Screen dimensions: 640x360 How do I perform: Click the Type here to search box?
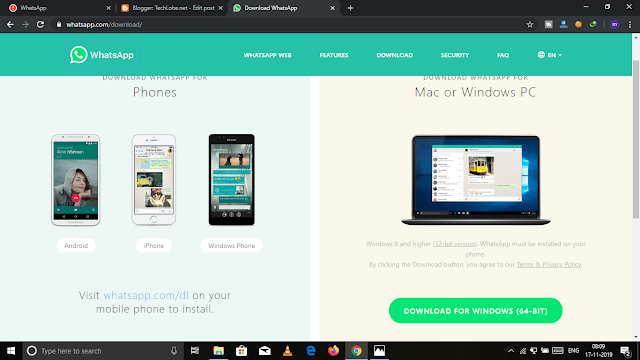tap(102, 351)
